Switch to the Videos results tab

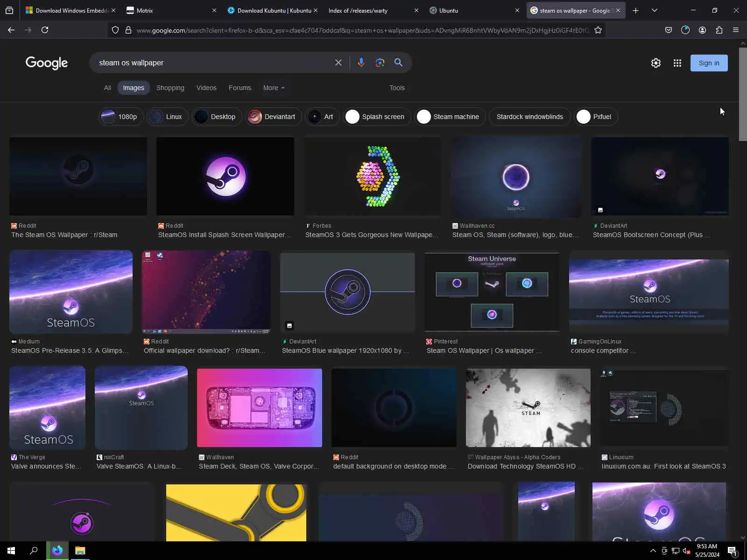point(206,88)
